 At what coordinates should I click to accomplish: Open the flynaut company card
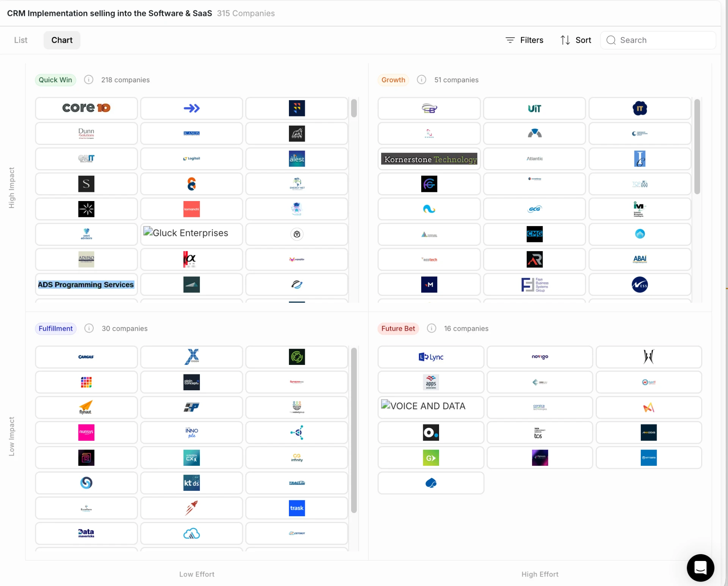[x=86, y=407]
